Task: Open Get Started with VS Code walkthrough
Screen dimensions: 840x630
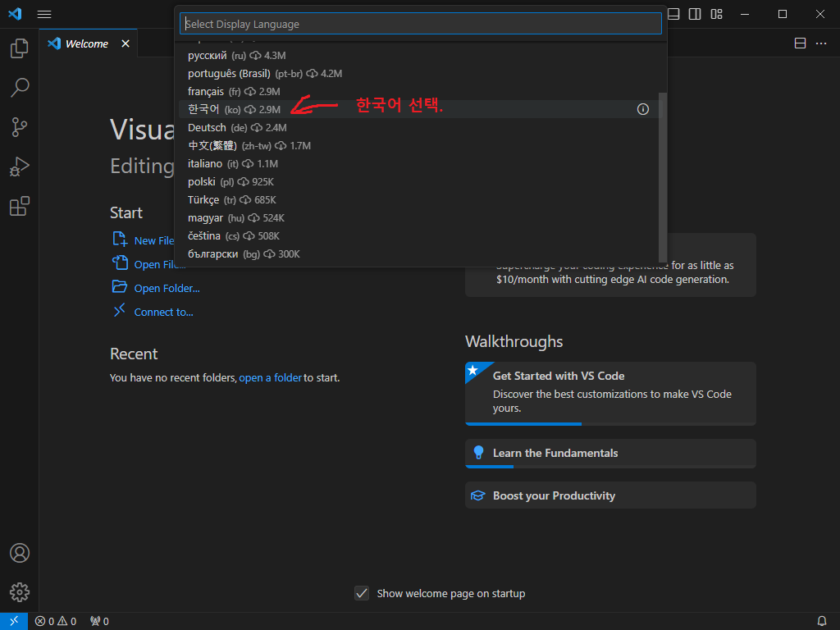Action: pos(610,393)
